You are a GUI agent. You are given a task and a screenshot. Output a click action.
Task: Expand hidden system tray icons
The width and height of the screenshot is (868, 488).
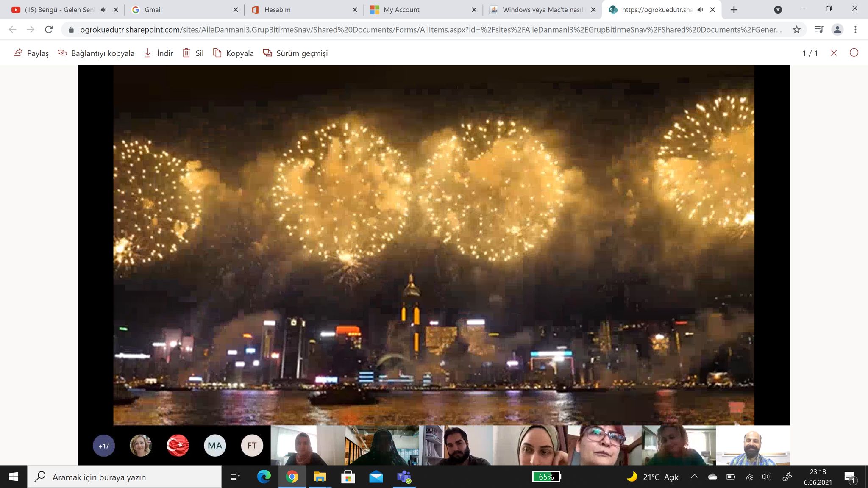694,477
